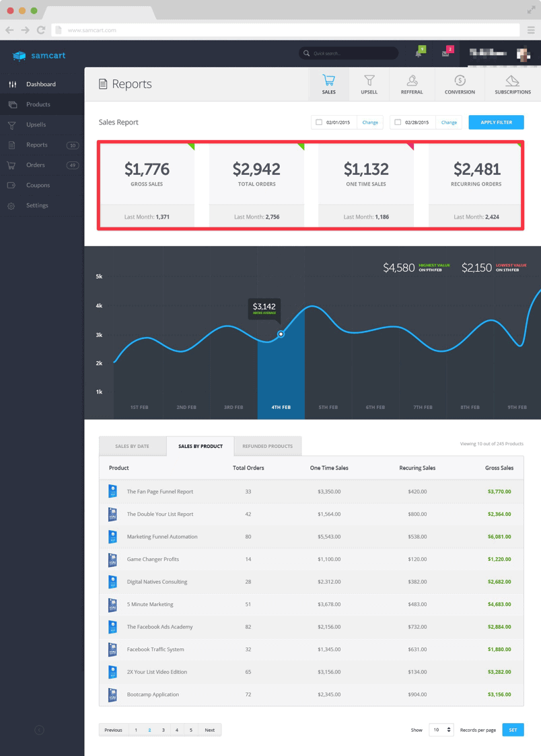Click the user avatar picture
Viewport: 541px width, 756px height.
pos(523,54)
